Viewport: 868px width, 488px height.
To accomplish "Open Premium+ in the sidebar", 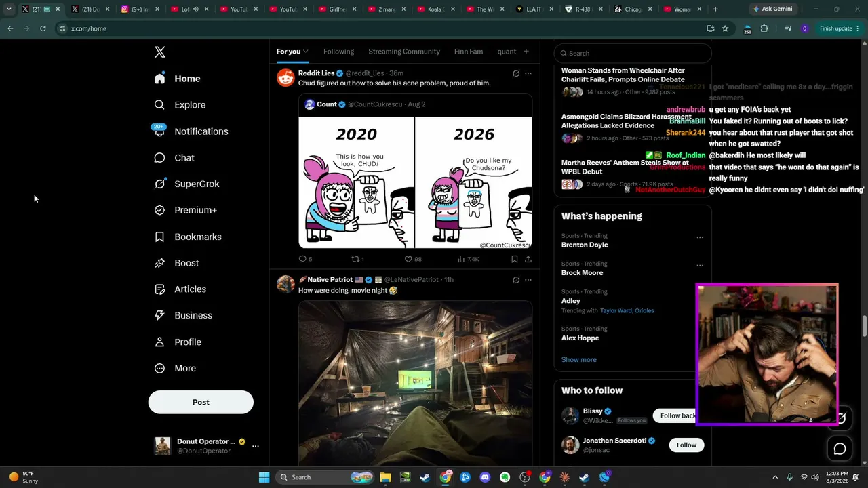I will pyautogui.click(x=185, y=210).
